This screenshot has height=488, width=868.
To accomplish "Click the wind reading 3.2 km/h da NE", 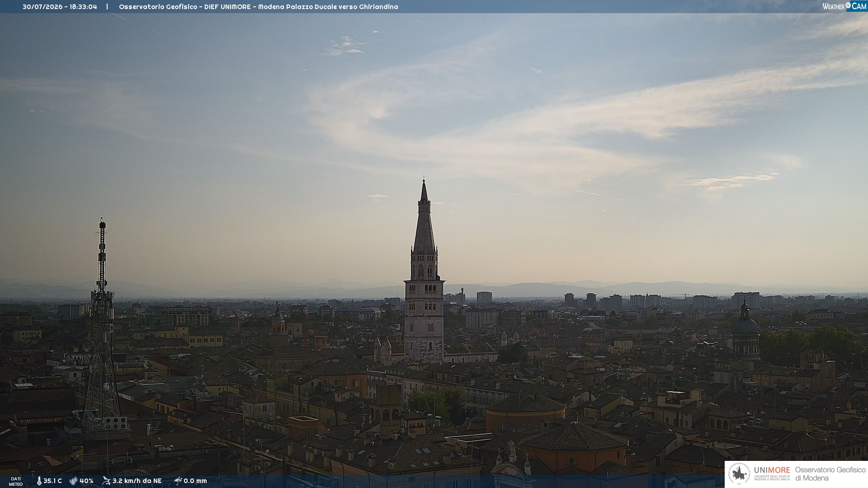I will click(137, 481).
